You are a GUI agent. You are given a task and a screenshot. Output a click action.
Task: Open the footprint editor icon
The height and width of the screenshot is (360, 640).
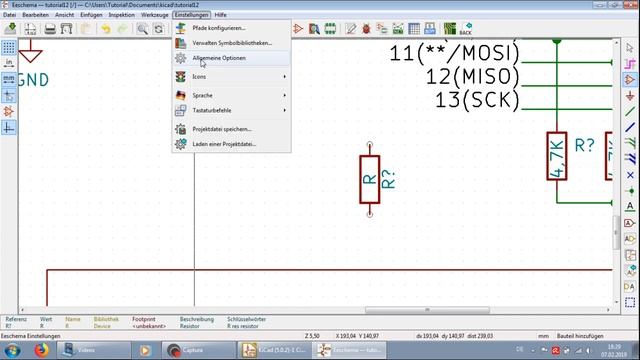point(330,29)
